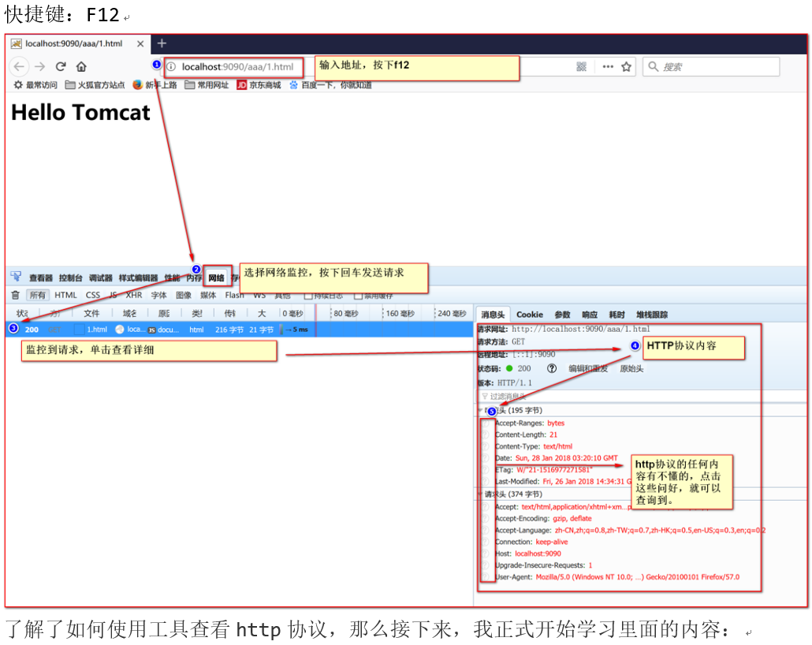Click the browser forward arrow

[x=40, y=66]
